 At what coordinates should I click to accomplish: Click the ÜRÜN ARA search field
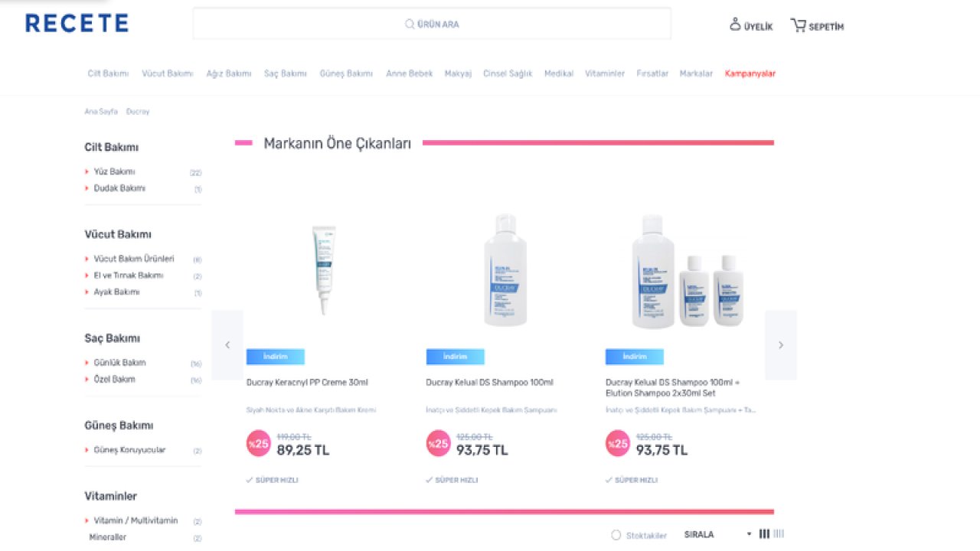(432, 24)
